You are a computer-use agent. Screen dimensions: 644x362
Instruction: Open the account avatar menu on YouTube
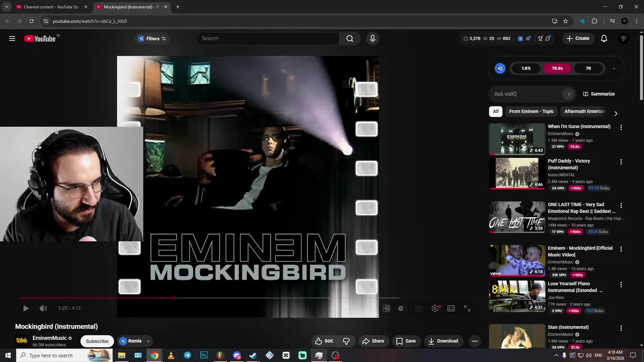click(624, 39)
